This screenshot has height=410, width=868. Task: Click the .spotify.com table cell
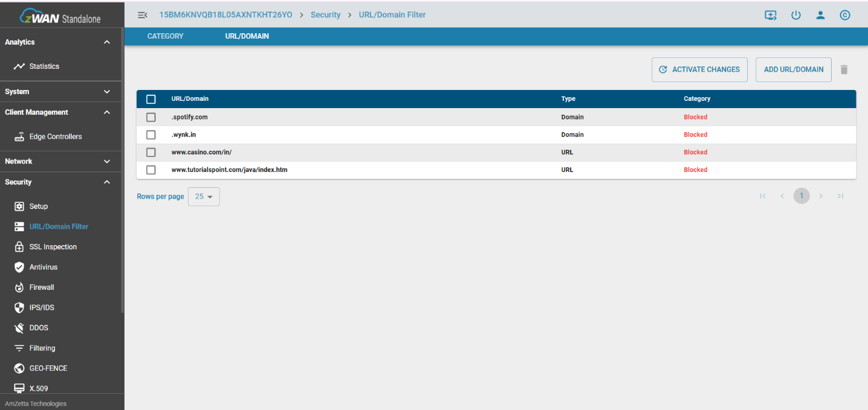(x=189, y=117)
